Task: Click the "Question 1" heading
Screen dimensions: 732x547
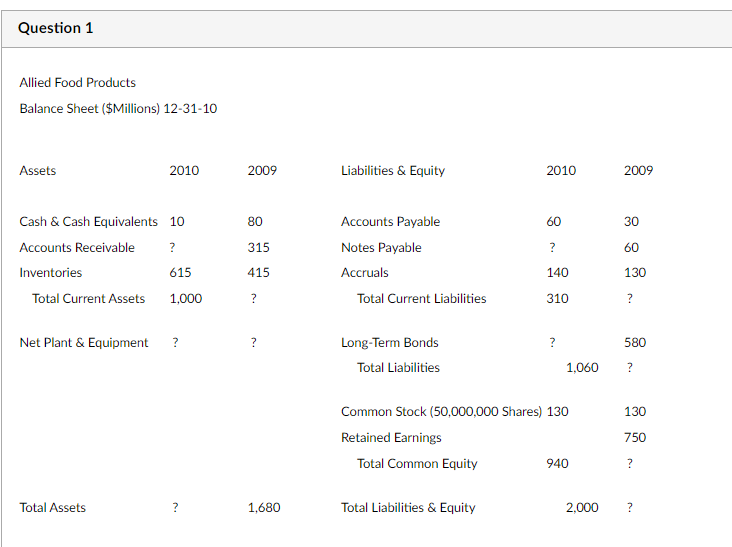Action: (x=56, y=28)
